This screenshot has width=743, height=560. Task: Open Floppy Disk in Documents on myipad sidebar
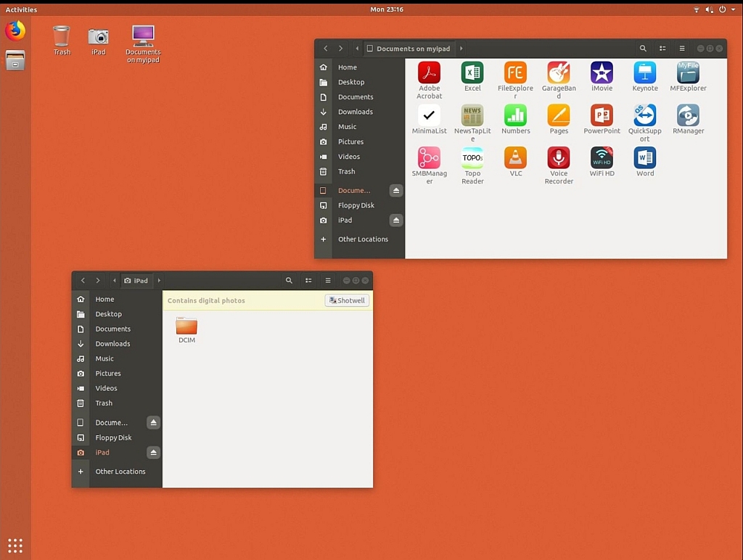pyautogui.click(x=360, y=205)
